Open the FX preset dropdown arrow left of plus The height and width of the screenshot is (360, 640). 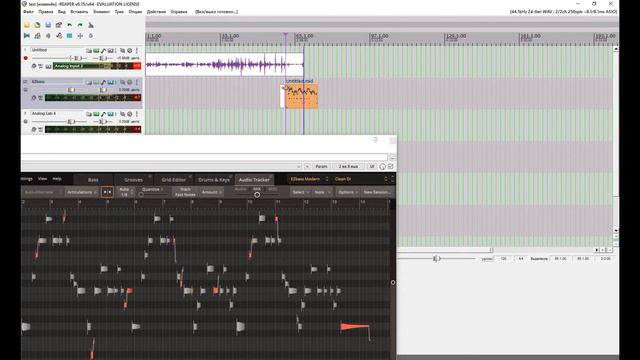[299, 167]
